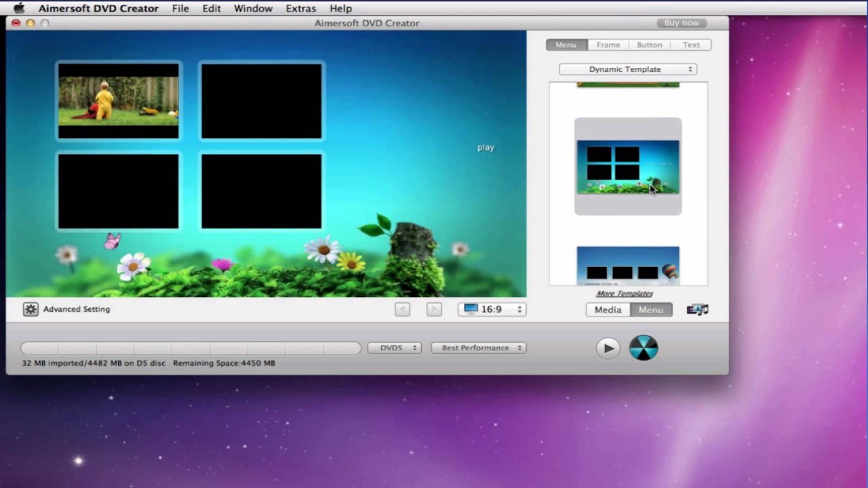Open the Extras menu
The image size is (868, 488).
(x=301, y=8)
